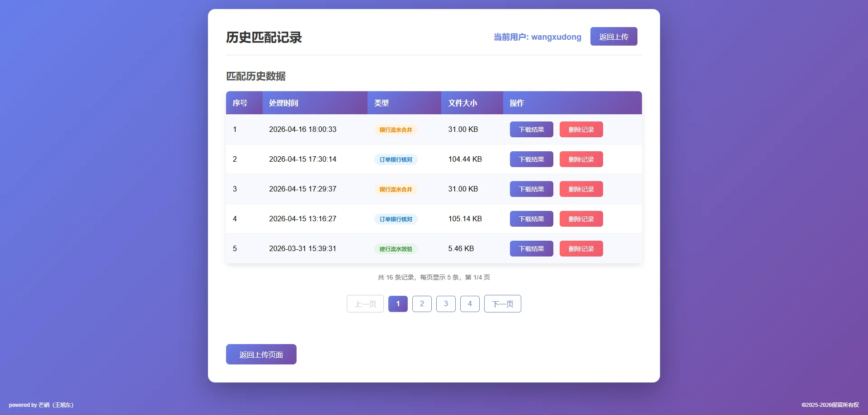Click timestamp 2026-04-16 18:00:33

302,130
